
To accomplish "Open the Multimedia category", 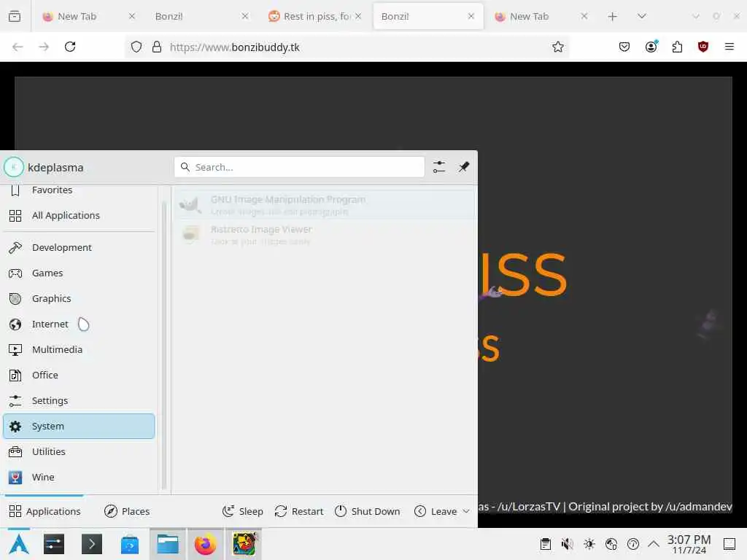I will [x=79, y=349].
